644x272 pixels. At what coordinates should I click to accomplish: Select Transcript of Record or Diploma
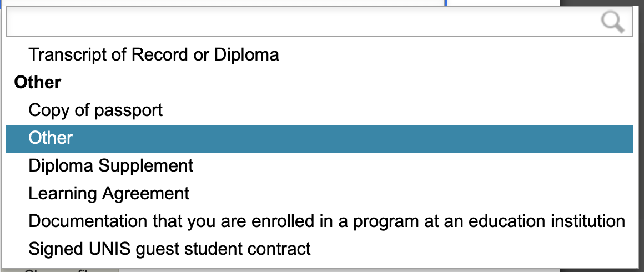click(x=320, y=54)
